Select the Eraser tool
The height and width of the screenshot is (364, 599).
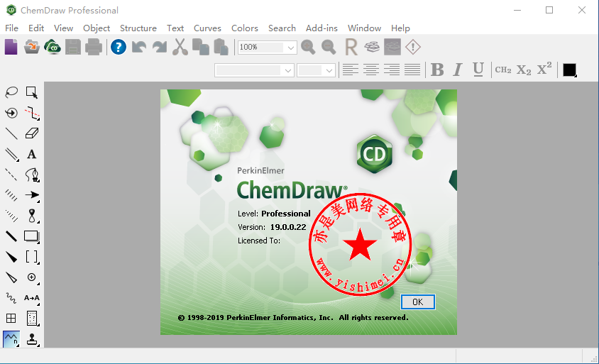point(32,133)
